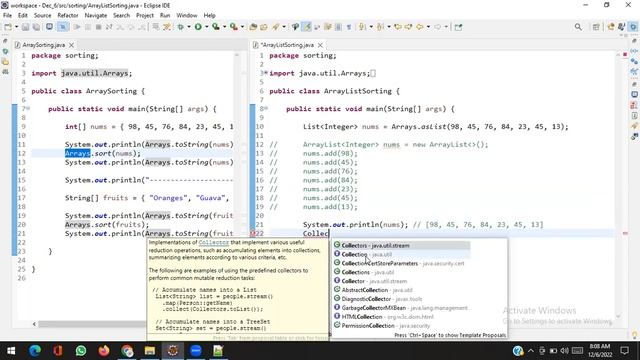Save the current file with Save icon
Image resolution: width=640 pixels, height=360 pixels.
pos(25,27)
